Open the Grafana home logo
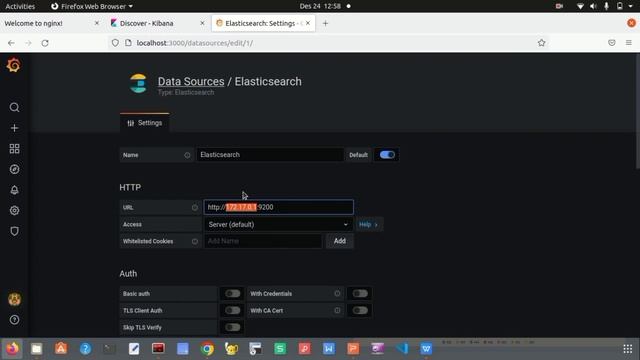This screenshot has width=640, height=360. tap(13, 65)
